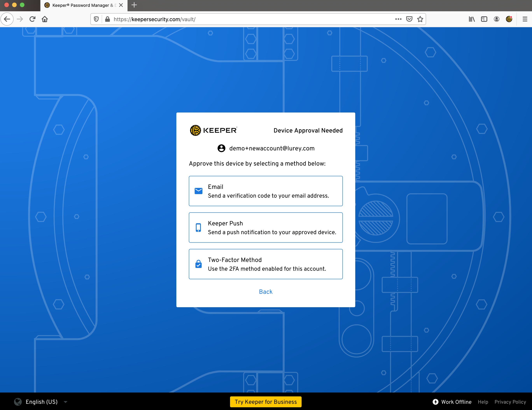
Task: Click the globe icon next to English (US)
Action: [18, 402]
